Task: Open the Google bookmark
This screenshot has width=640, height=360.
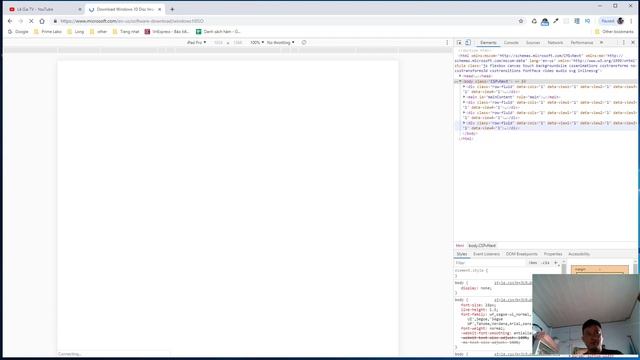Action: 18,31
